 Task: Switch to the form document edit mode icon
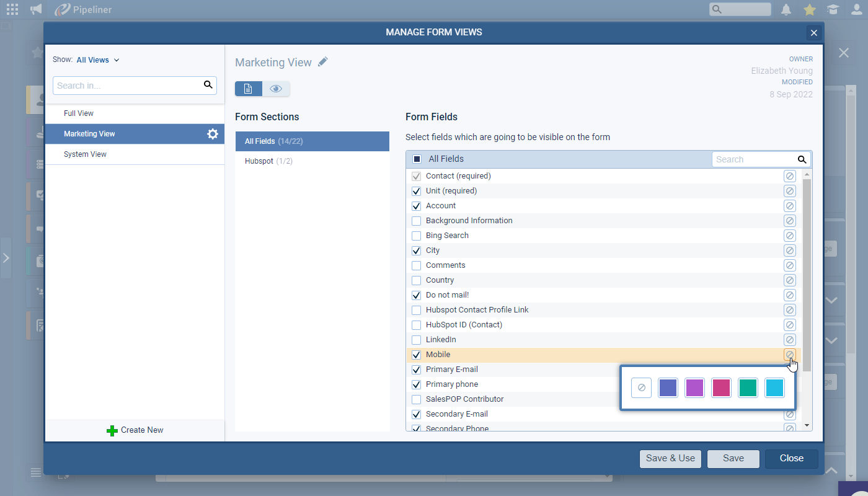(248, 89)
